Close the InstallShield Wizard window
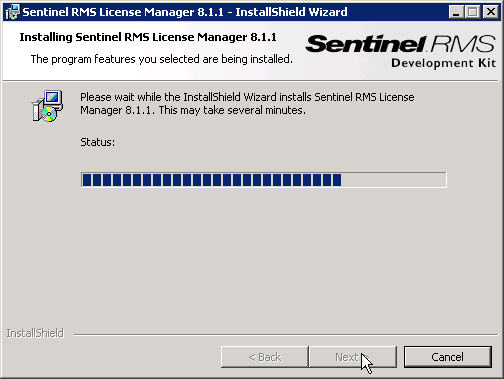This screenshot has width=504, height=379. tap(491, 12)
